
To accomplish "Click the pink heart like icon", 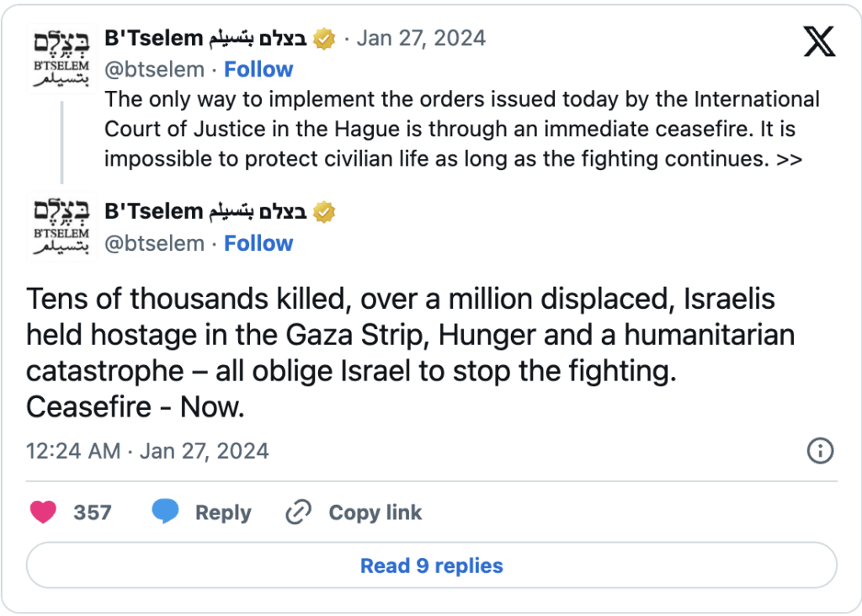I will pos(44,512).
